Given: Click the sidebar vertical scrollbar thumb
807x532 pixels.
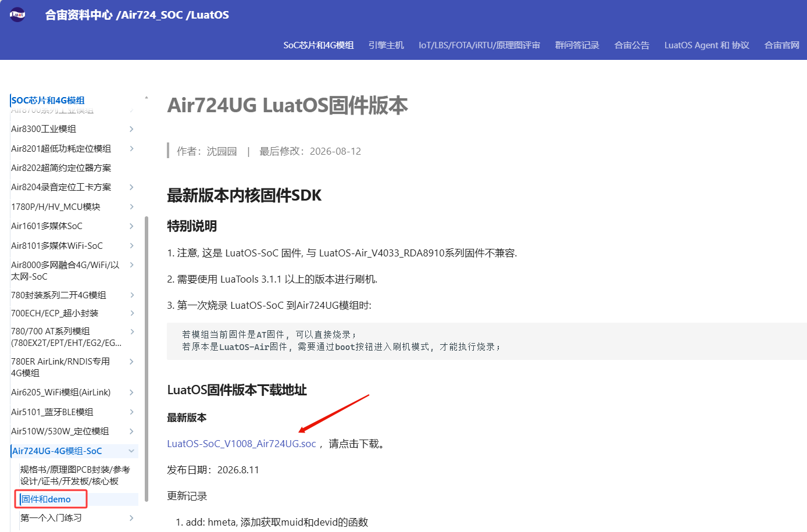Looking at the screenshot, I should coord(147,359).
